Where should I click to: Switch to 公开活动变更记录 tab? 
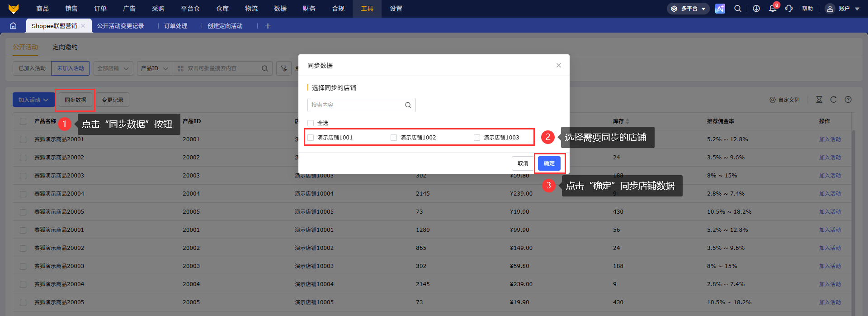click(121, 26)
